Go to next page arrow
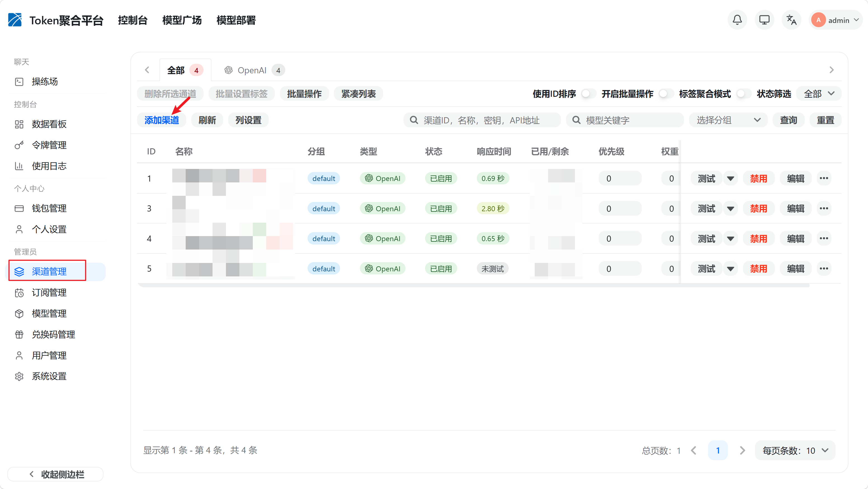Image resolution: width=868 pixels, height=489 pixels. pos(742,450)
